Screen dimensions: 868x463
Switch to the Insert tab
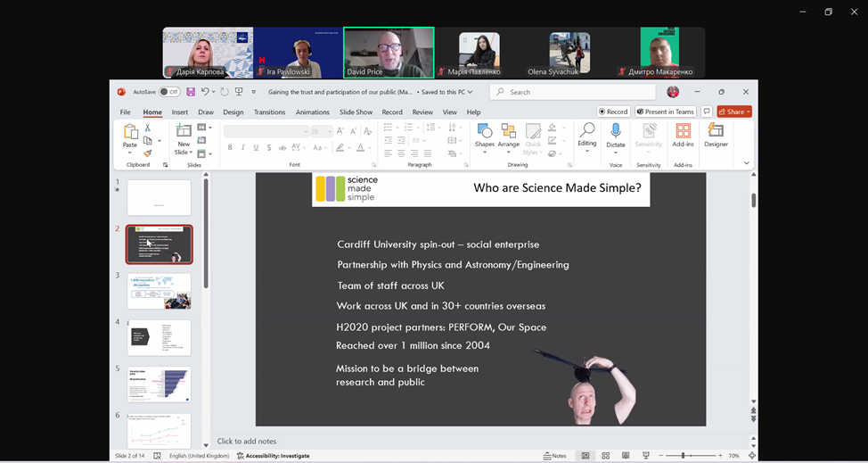pos(179,112)
